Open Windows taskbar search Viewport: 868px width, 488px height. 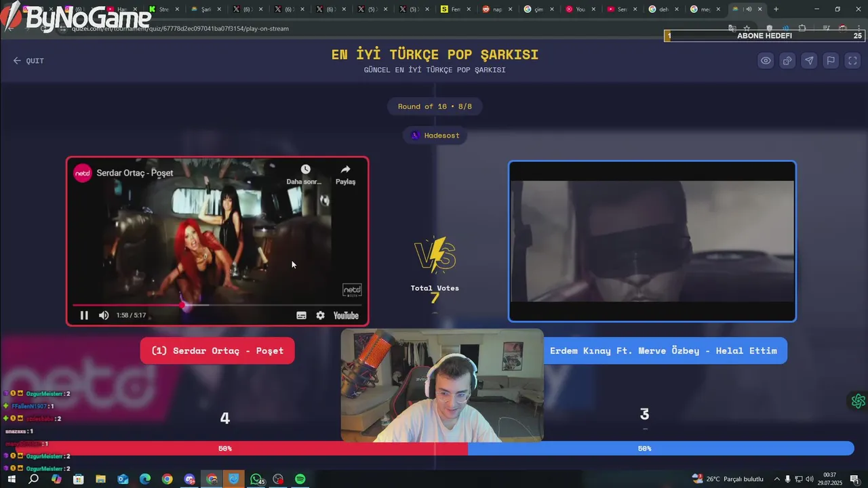(x=33, y=479)
